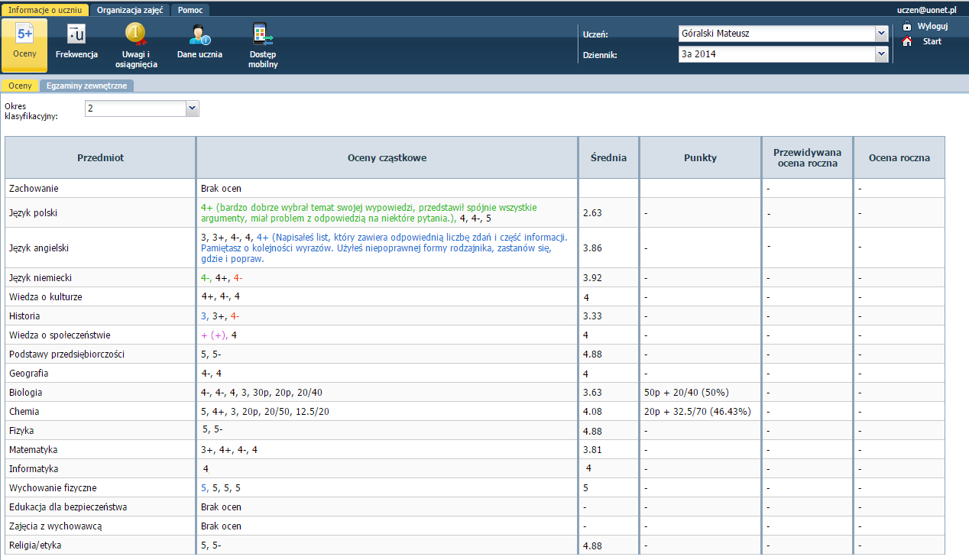
Task: Click Język niemiecki grades 4-, 4+, 4-
Action: coord(222,278)
